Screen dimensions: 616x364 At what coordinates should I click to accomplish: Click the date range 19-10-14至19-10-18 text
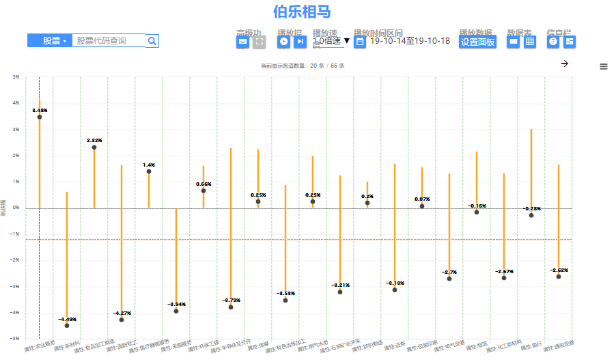tap(410, 41)
